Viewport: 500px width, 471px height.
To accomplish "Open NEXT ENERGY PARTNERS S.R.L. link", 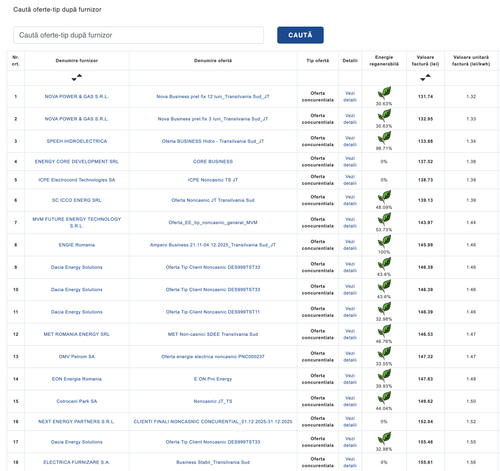I will (77, 421).
